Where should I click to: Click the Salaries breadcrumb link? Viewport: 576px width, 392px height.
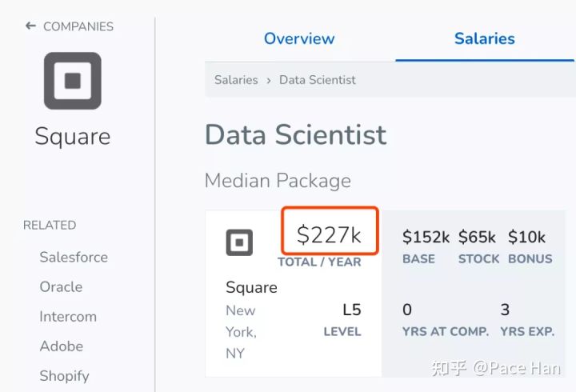pyautogui.click(x=236, y=80)
